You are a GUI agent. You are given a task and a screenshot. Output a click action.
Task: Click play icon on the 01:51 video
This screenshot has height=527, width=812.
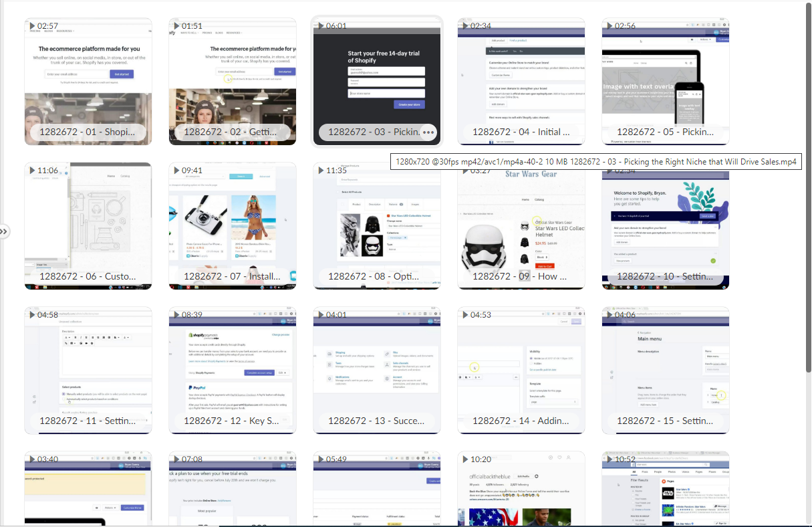point(176,26)
